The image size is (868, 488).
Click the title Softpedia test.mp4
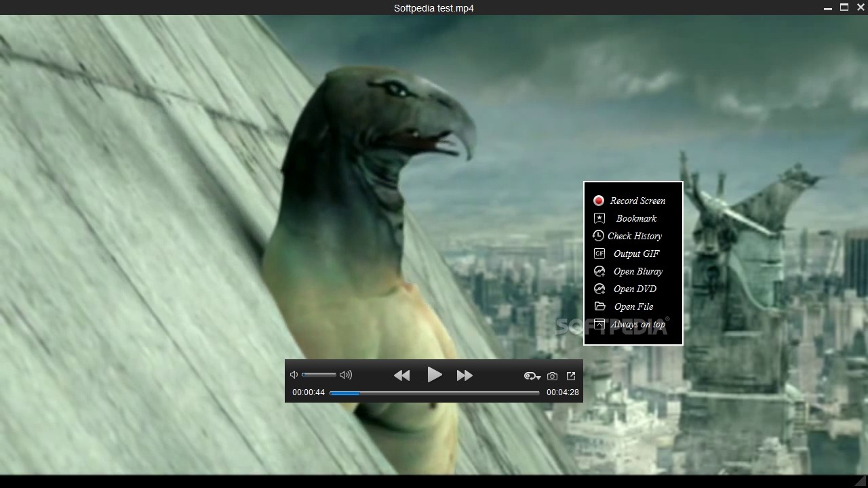click(x=434, y=8)
